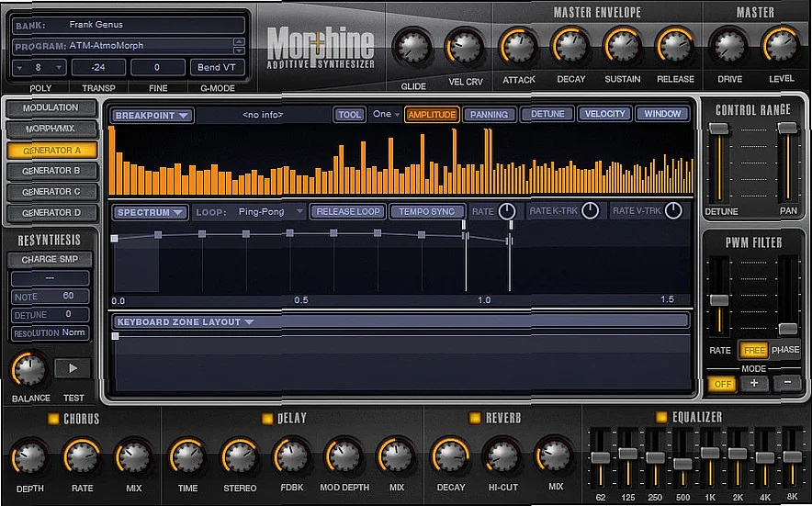Toggle the PWM Filter Free phase button
The image size is (812, 506).
tap(754, 351)
